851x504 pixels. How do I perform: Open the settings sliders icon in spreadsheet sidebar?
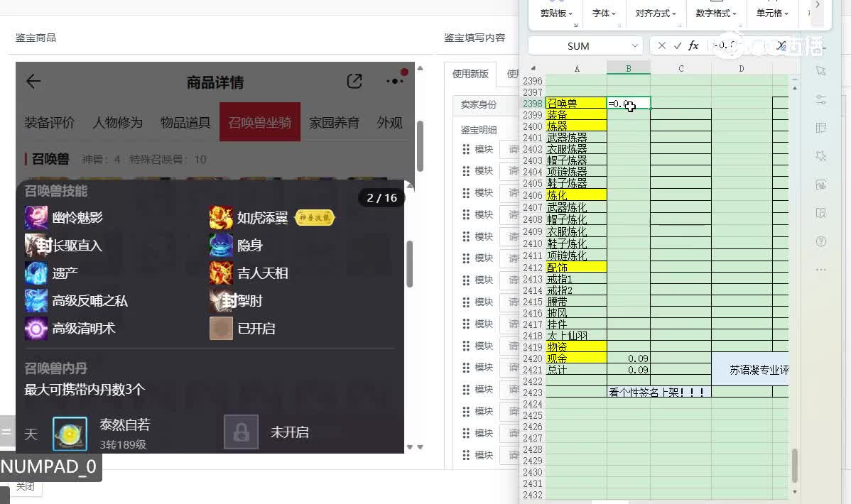[820, 99]
